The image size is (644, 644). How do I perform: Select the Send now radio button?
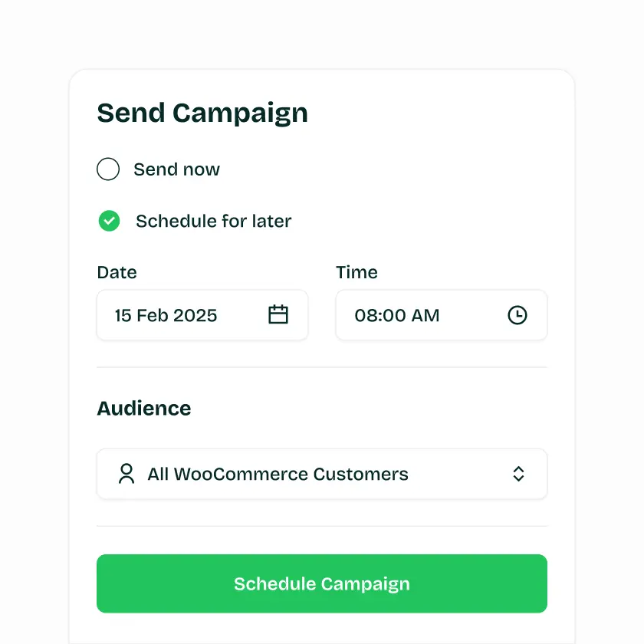pyautogui.click(x=108, y=169)
